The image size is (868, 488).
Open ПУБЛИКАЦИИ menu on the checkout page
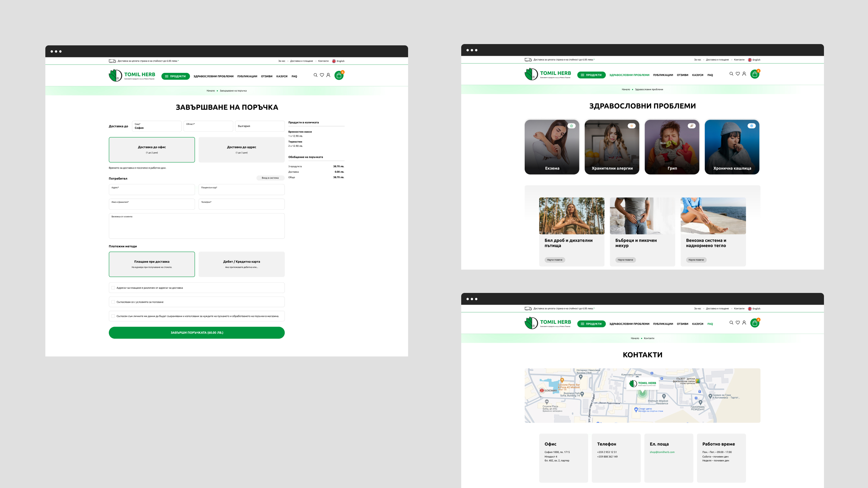247,76
